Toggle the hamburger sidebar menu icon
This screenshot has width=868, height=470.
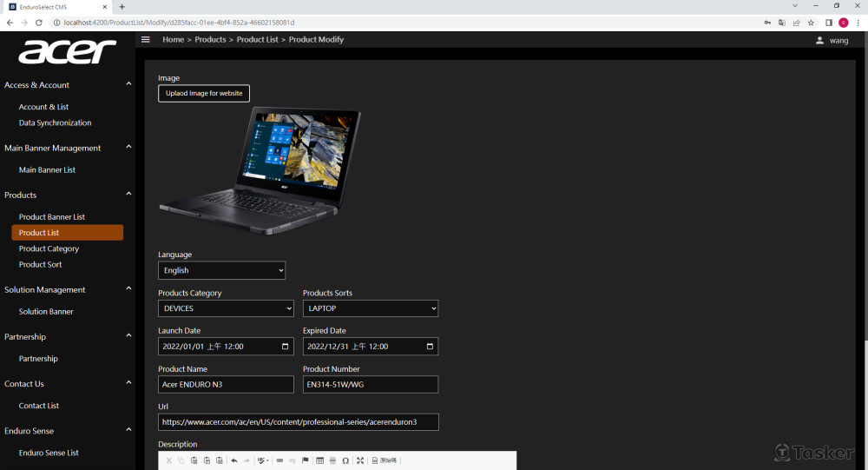[x=146, y=39]
